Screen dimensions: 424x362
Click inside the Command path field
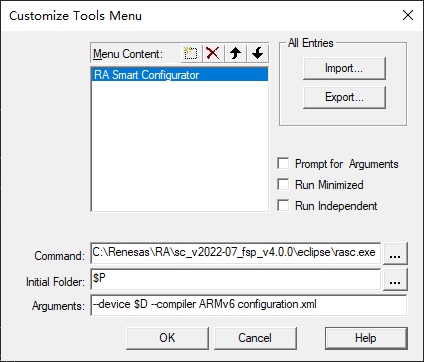pyautogui.click(x=235, y=253)
